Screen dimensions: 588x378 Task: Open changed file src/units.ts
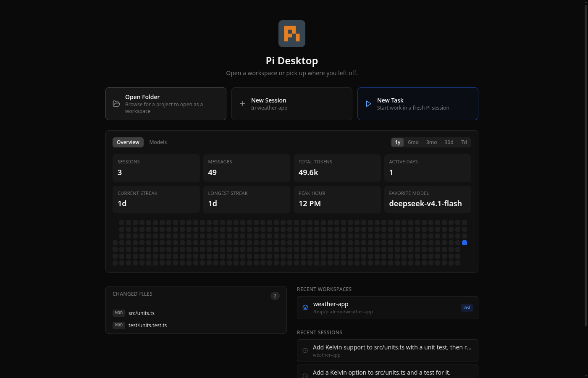196,313
